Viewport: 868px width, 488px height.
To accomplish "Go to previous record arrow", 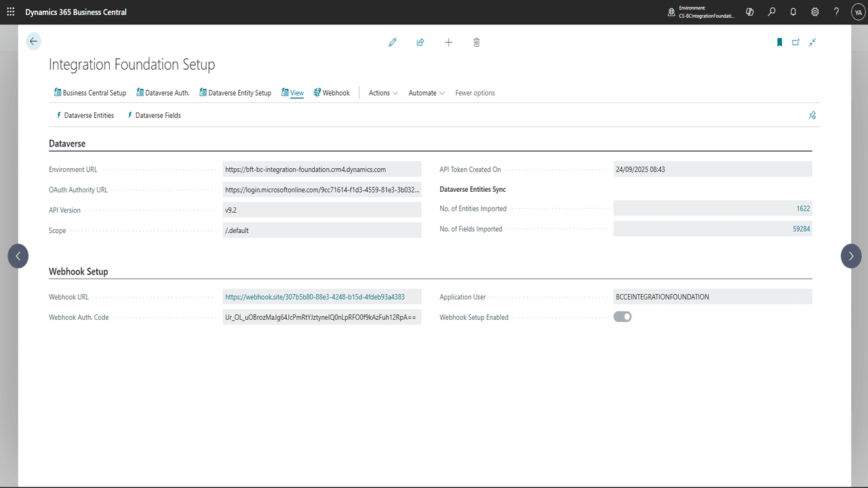I will tap(18, 256).
